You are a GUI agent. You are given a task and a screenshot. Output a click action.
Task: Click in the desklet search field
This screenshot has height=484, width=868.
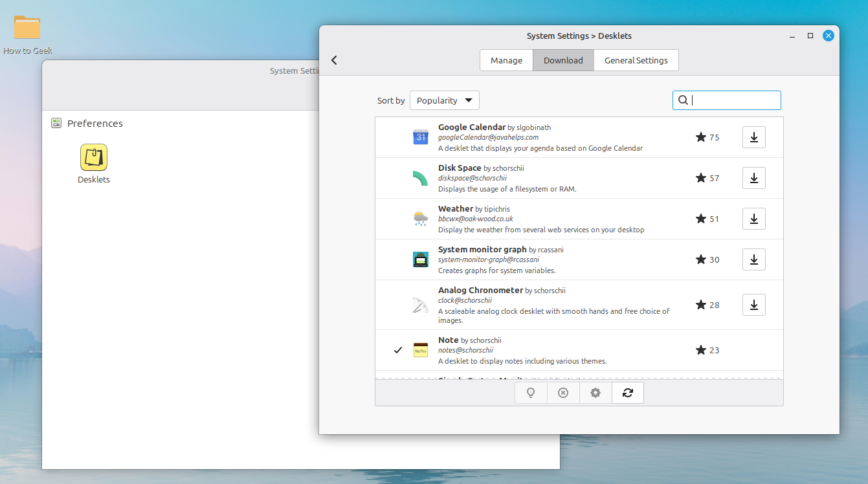[x=727, y=100]
